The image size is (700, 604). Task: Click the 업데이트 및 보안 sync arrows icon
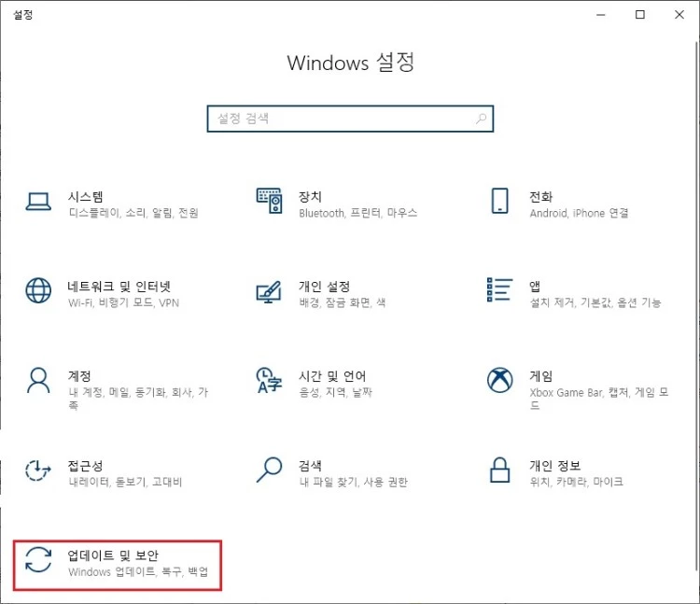[38, 559]
